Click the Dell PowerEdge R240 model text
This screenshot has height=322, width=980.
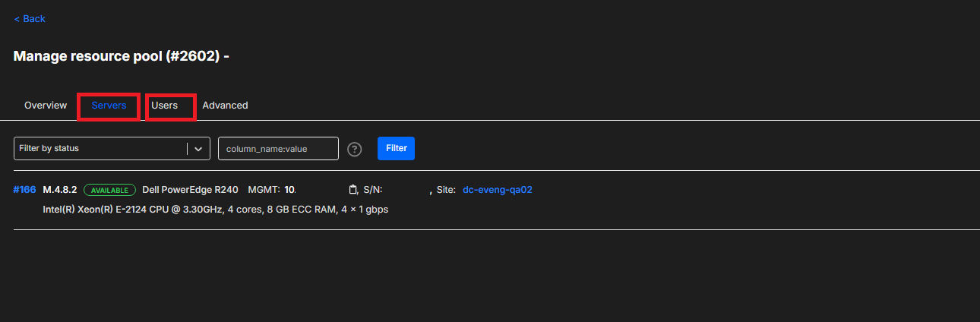(x=191, y=190)
